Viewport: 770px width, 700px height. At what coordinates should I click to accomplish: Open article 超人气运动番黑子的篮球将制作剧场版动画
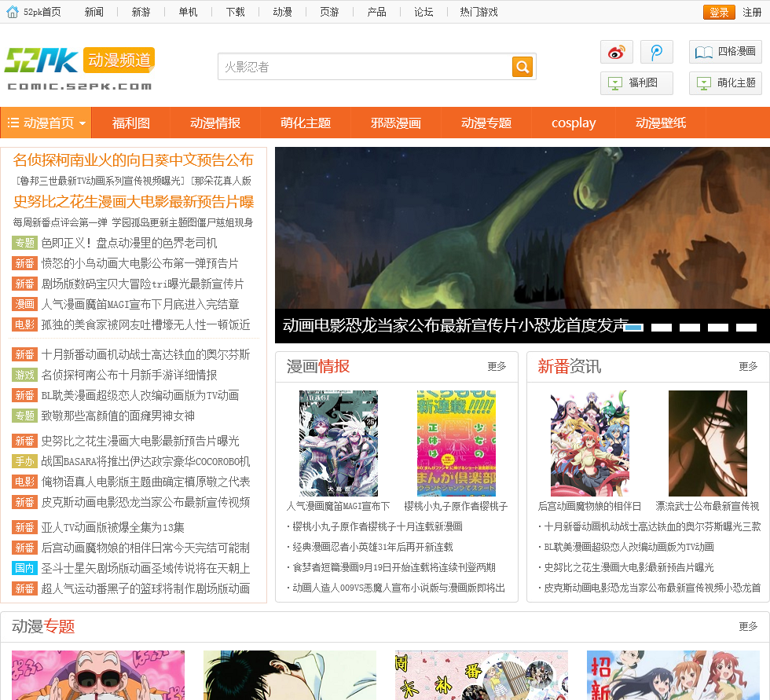point(145,588)
